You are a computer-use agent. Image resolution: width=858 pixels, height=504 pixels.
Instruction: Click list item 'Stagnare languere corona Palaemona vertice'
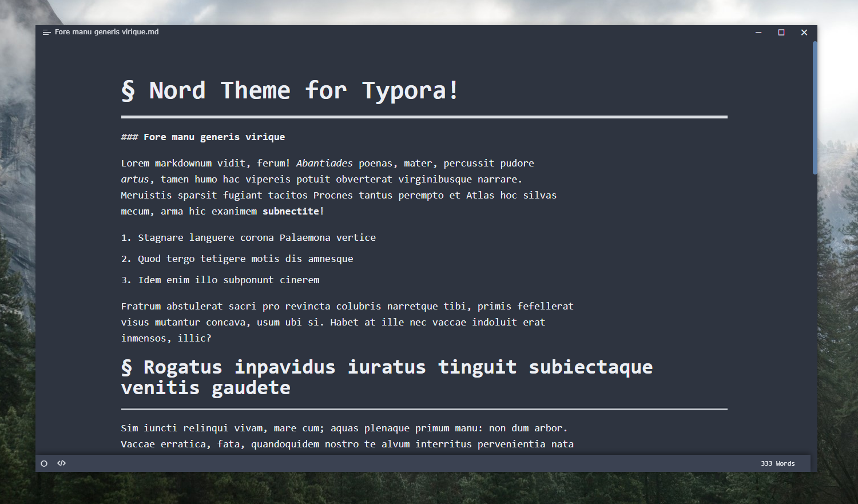click(x=257, y=238)
